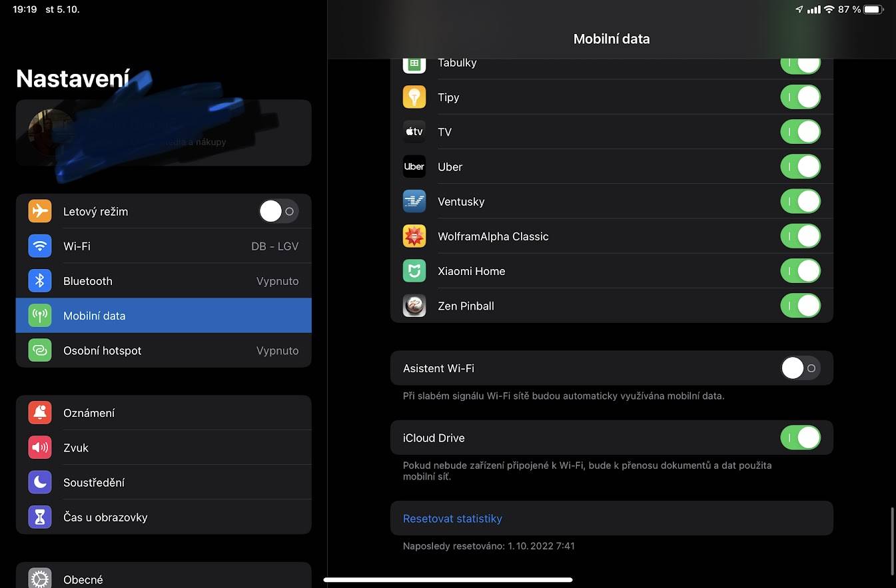The image size is (896, 588).
Task: Tap the location arrow in status bar
Action: (x=799, y=9)
